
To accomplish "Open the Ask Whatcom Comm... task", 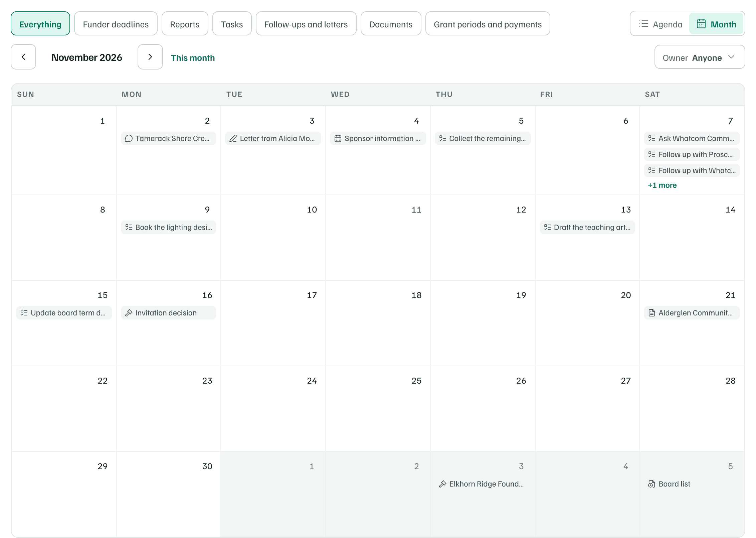I will pyautogui.click(x=692, y=138).
